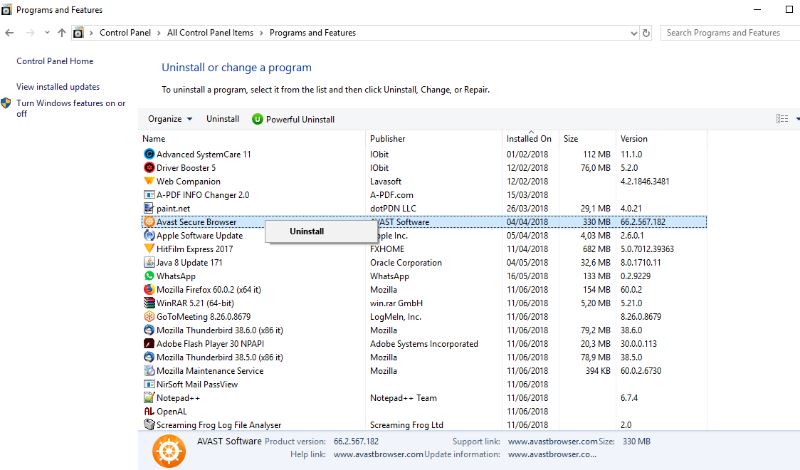
Task: Click the Mozilla Thunderbird 38.5.0 icon
Action: pyautogui.click(x=149, y=357)
